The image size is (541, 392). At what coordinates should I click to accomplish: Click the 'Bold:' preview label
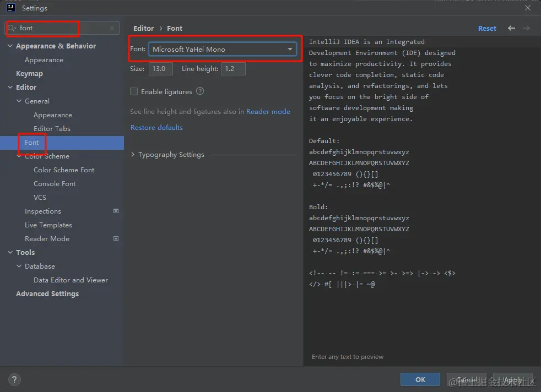tap(318, 207)
